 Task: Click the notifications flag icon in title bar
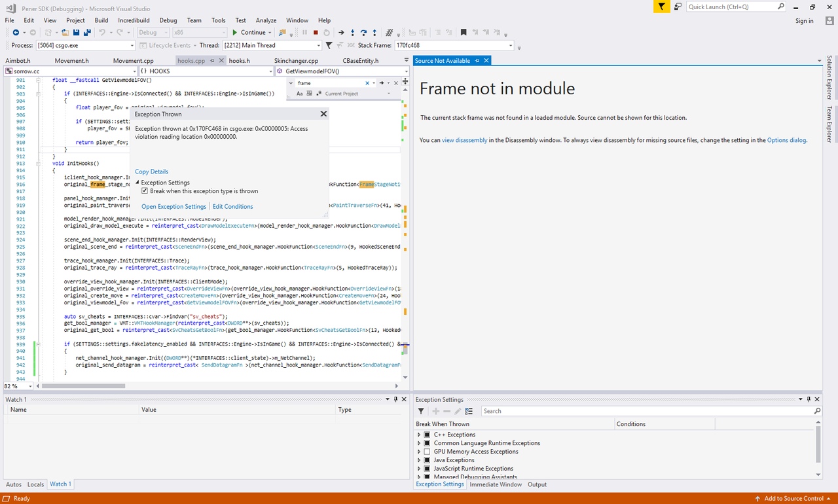[x=662, y=7]
